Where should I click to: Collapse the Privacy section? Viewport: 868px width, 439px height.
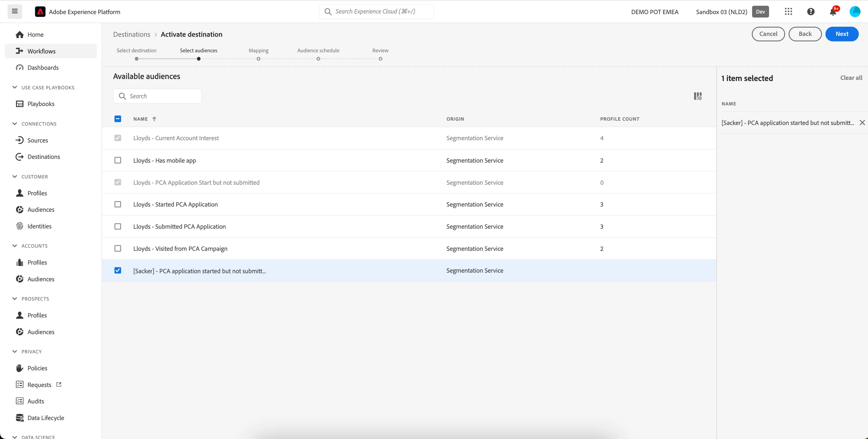pyautogui.click(x=14, y=351)
